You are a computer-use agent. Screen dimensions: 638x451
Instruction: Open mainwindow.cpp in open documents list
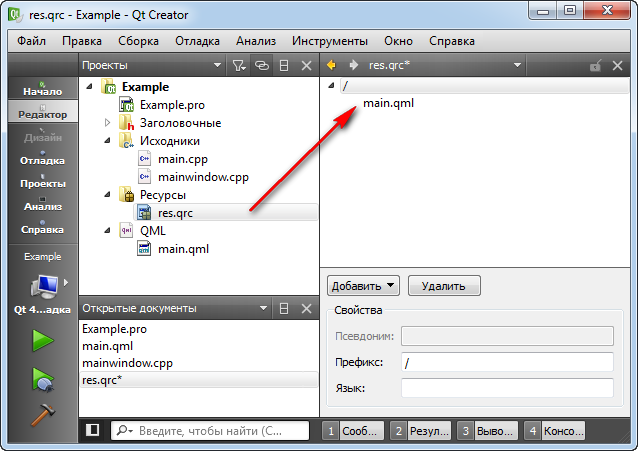(x=127, y=363)
